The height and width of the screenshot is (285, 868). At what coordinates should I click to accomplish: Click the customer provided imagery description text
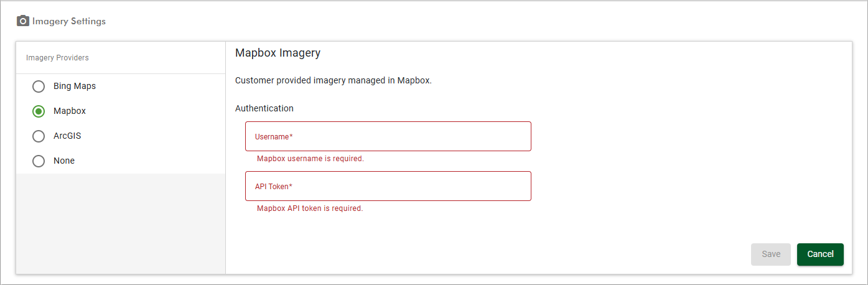coord(334,80)
